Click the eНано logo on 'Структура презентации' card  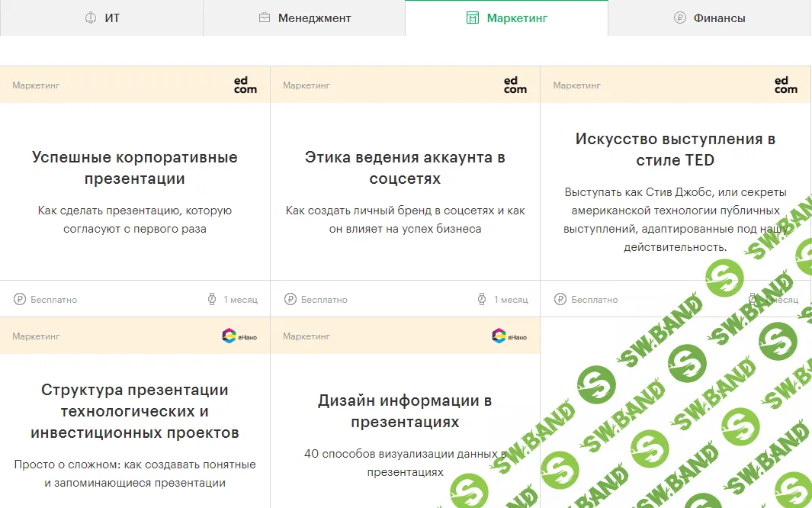(238, 336)
